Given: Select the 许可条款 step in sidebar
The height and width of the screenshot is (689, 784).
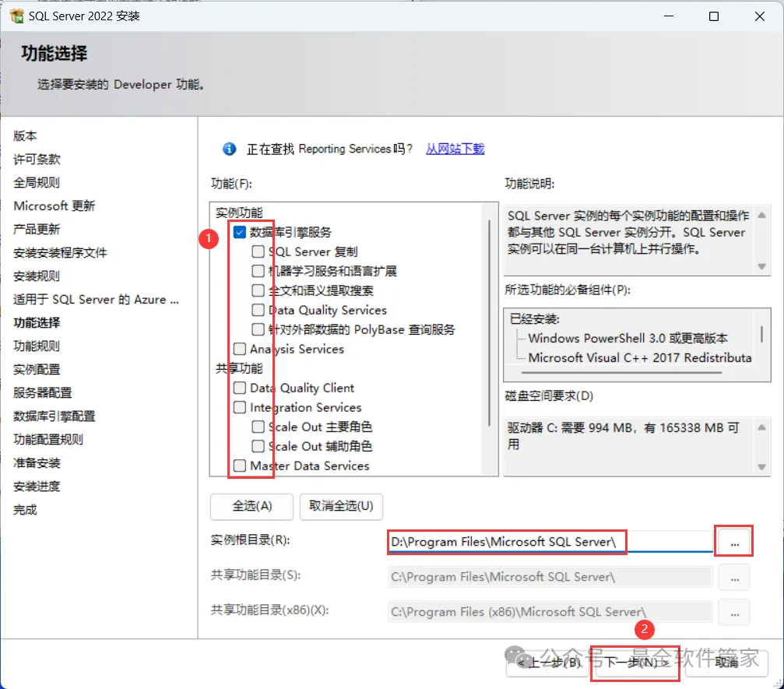Looking at the screenshot, I should [37, 160].
